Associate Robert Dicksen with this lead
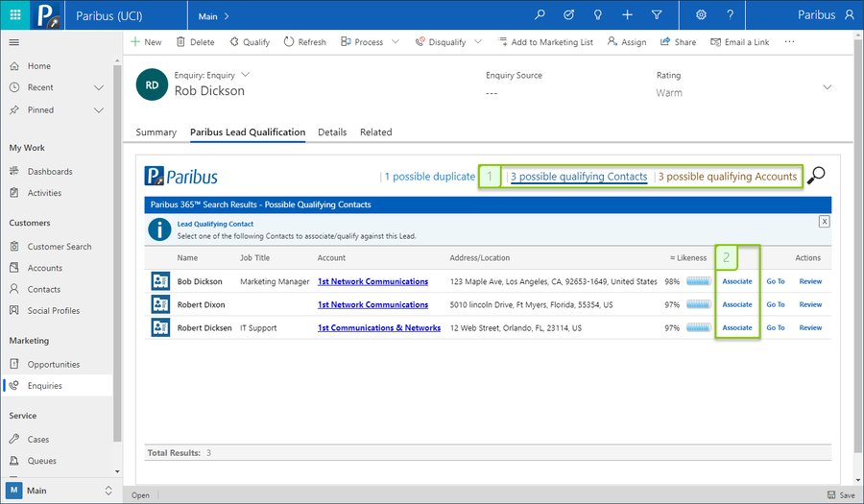Screen dimensions: 864x504 (737, 327)
